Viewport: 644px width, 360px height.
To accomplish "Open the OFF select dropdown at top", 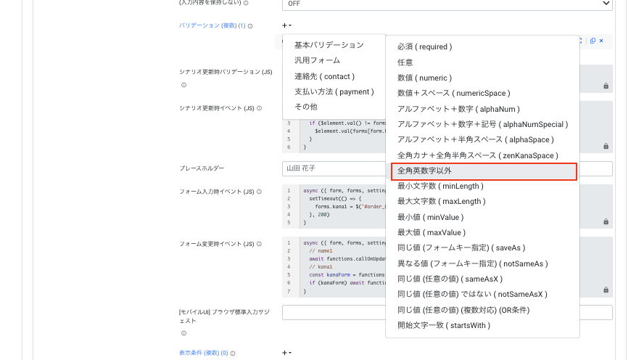I will pyautogui.click(x=447, y=4).
